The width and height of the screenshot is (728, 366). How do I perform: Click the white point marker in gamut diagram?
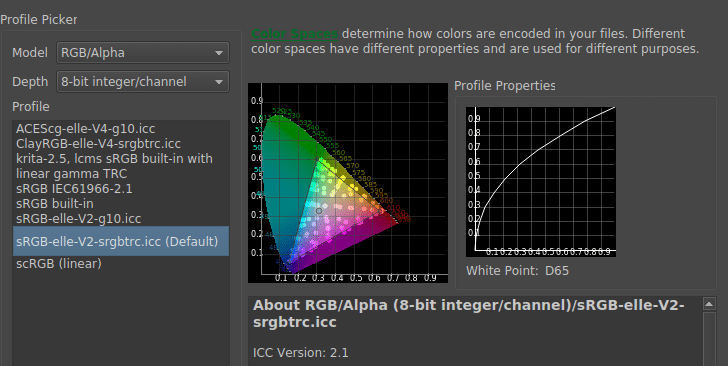pos(319,211)
